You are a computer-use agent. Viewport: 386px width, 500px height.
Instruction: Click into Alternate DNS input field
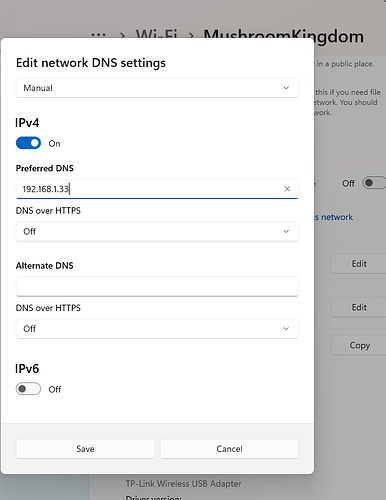coord(157,286)
